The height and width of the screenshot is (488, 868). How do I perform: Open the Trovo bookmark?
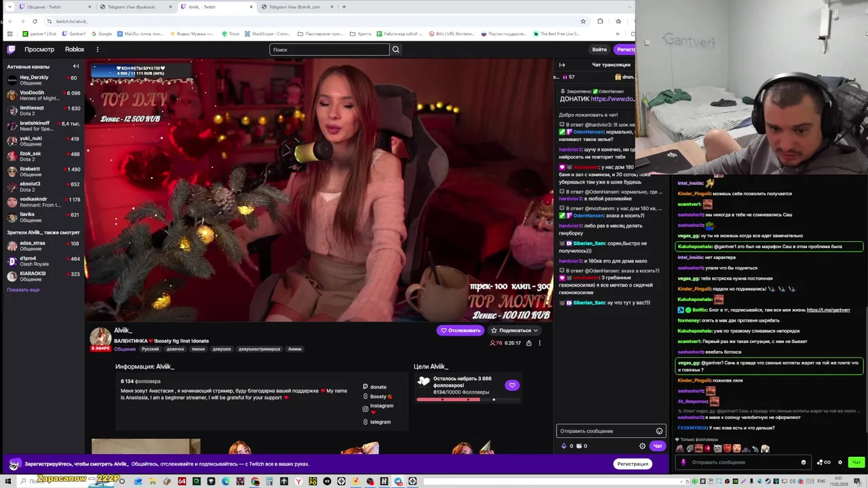231,34
